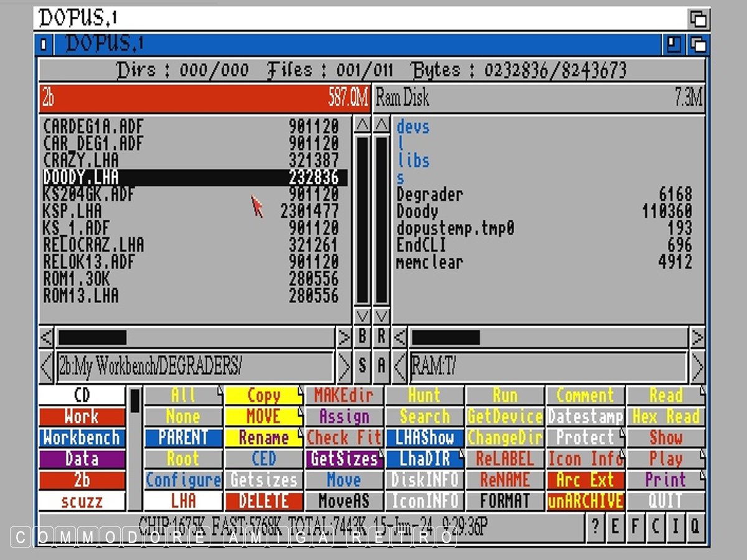This screenshot has height=560, width=747.
Task: Click the "B" button between the file panels
Action: [362, 337]
